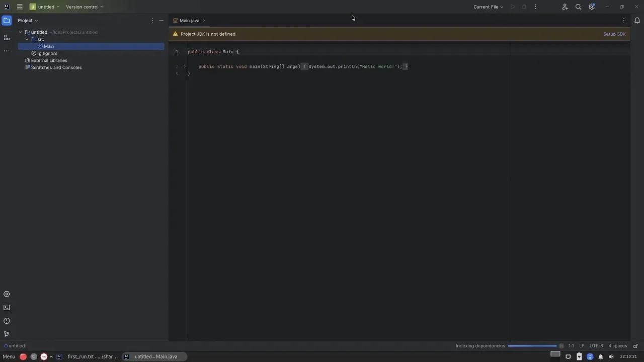Open the main menu hamburger icon
The height and width of the screenshot is (362, 644).
19,7
